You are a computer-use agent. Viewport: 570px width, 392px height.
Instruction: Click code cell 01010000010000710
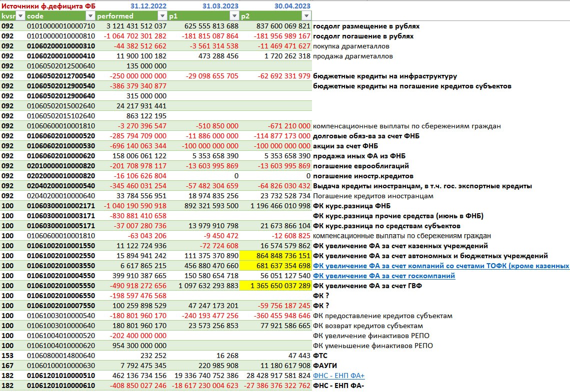click(x=60, y=26)
